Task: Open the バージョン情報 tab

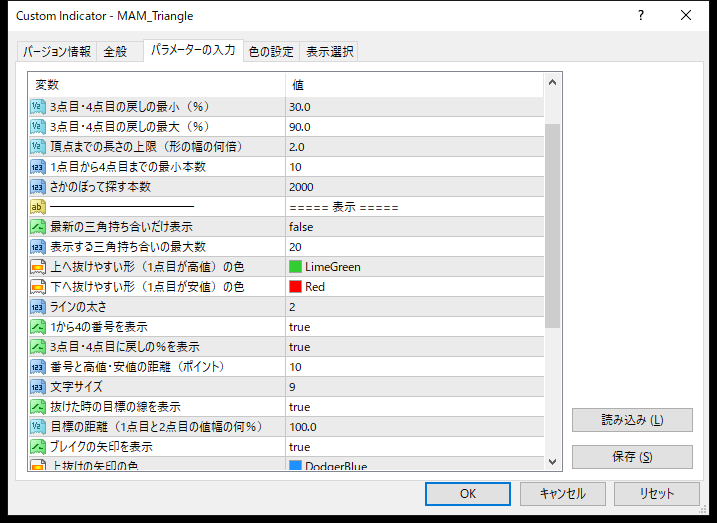Action: (57, 52)
